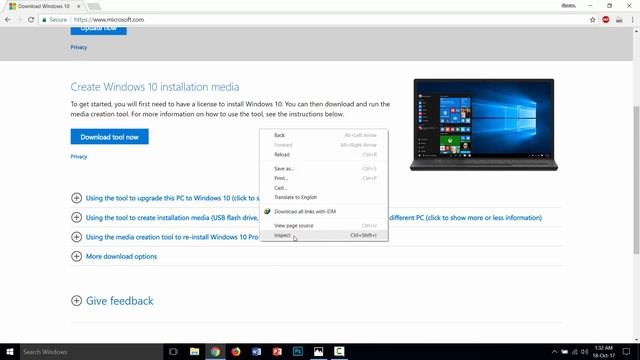Screen dimensions: 640x360
Task: Open Camtasia from taskbar
Action: tap(339, 352)
